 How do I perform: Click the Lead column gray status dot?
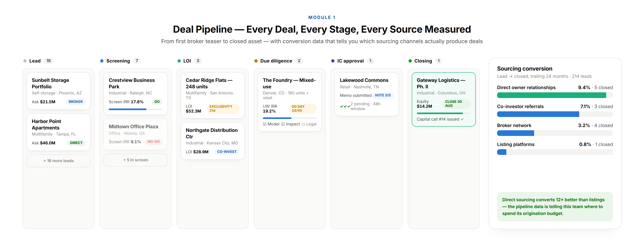point(25,61)
